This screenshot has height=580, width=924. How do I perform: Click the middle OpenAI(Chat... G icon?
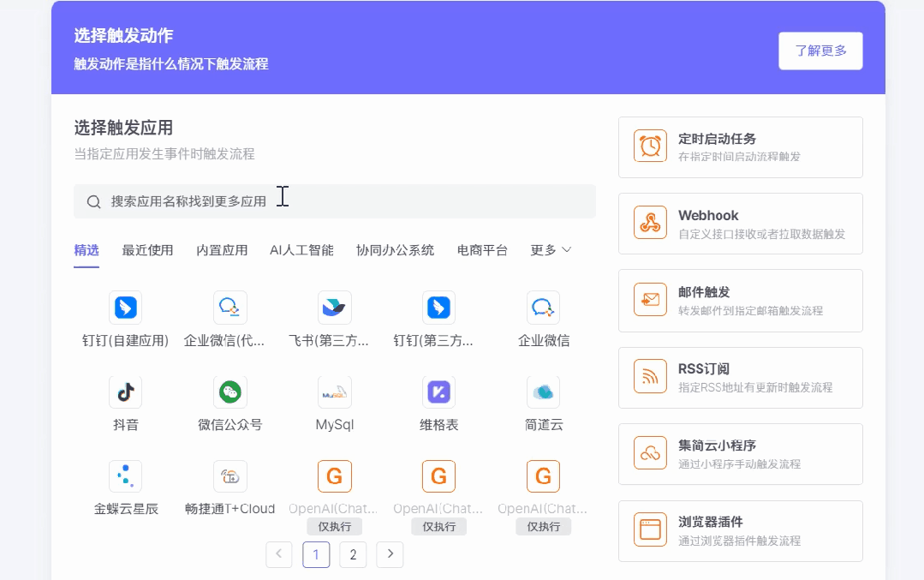(x=438, y=476)
